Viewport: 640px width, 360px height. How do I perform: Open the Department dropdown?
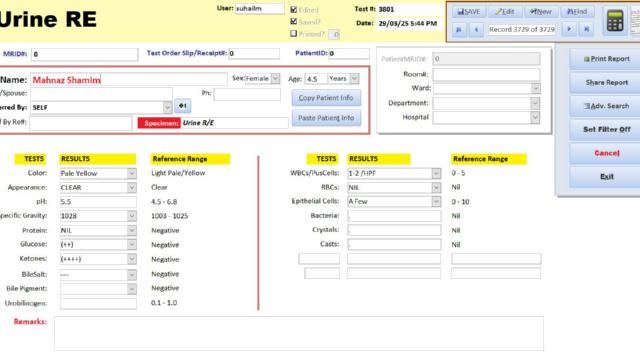536,103
